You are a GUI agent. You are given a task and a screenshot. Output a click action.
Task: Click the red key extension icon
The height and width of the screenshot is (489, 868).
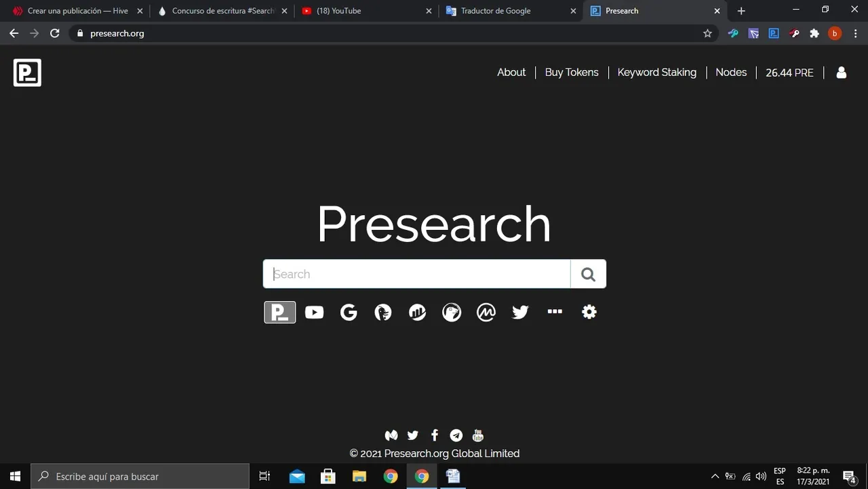point(794,33)
